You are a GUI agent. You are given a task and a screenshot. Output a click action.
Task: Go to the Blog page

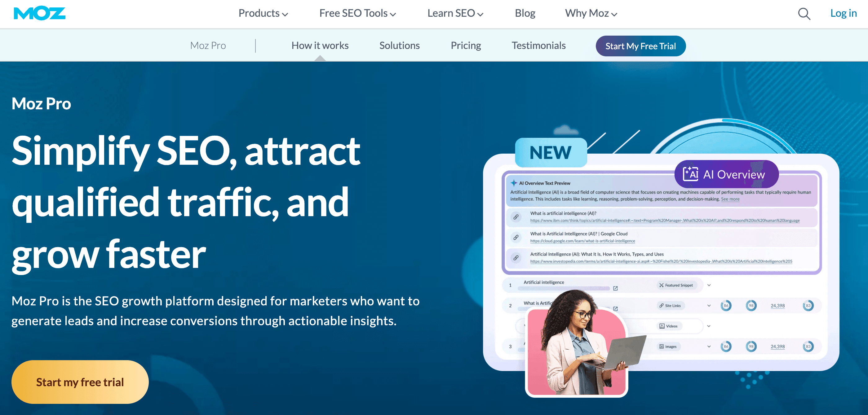point(525,13)
